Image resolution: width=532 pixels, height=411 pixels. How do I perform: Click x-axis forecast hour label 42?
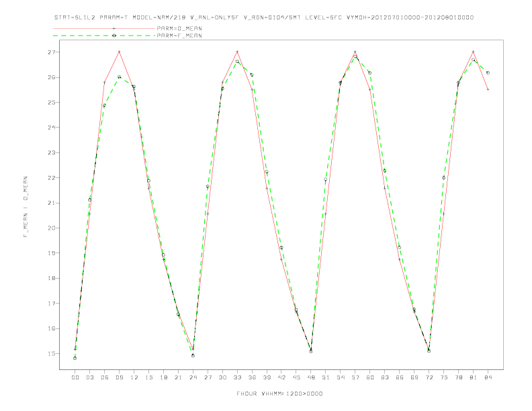[x=281, y=377]
